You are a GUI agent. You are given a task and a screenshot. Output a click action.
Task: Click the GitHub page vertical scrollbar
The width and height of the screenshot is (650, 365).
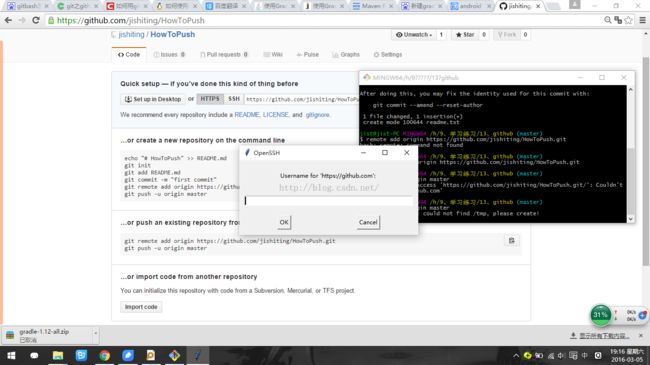coord(645,162)
